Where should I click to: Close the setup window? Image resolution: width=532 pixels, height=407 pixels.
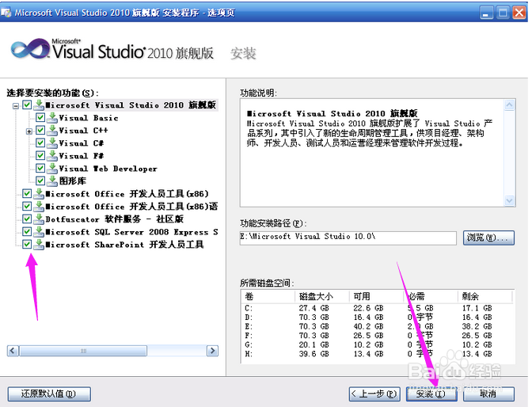[519, 13]
